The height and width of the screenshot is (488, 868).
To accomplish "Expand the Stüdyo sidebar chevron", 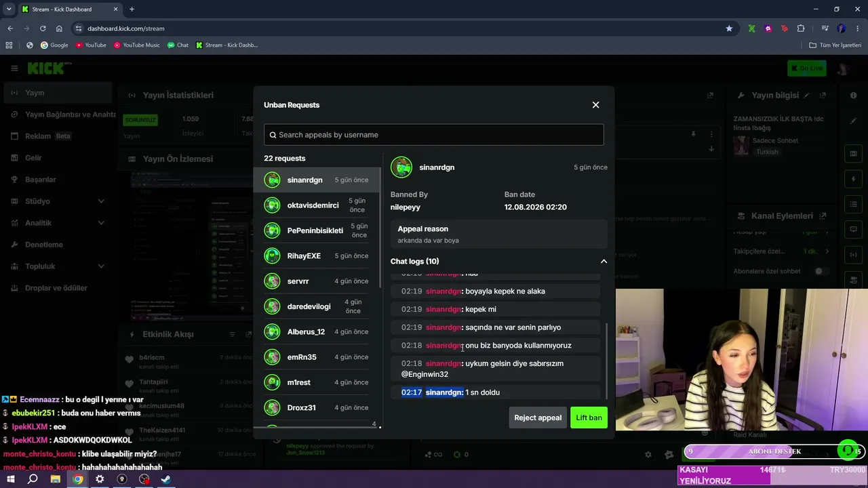I will pyautogui.click(x=101, y=201).
